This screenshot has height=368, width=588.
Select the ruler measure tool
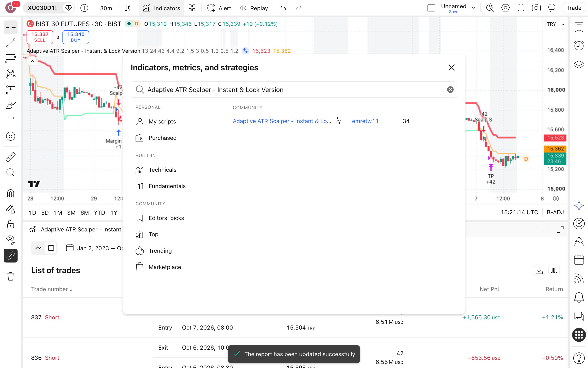click(x=10, y=157)
